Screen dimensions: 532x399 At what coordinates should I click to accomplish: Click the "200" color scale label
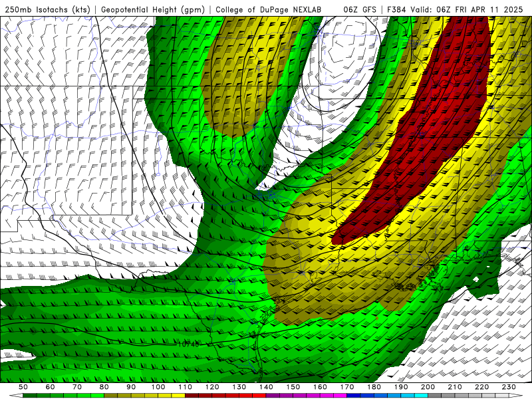coord(428,387)
